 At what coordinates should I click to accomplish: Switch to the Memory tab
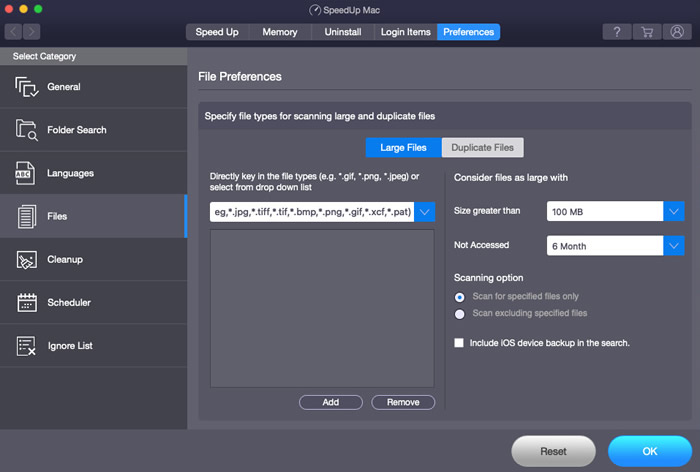[x=280, y=32]
